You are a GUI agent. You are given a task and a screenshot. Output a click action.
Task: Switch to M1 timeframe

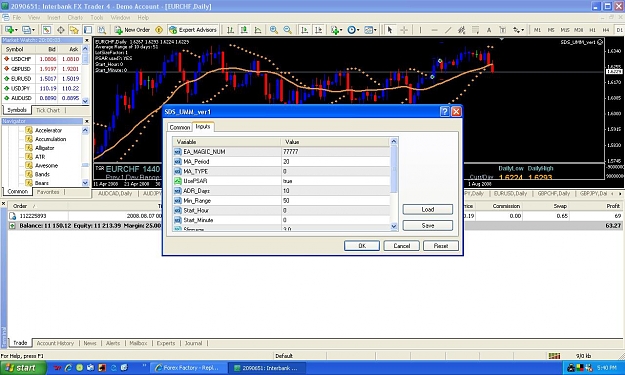(x=537, y=30)
